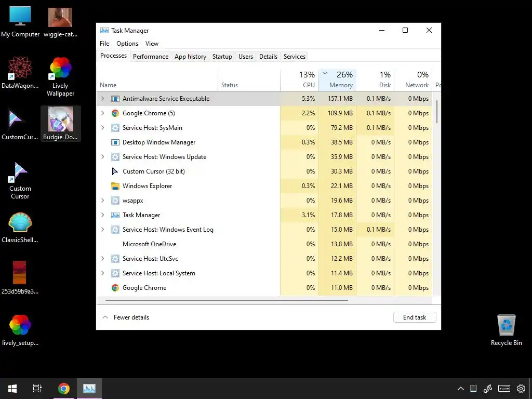Select the My Computer desktop icon
This screenshot has width=532, height=399.
pyautogui.click(x=20, y=22)
